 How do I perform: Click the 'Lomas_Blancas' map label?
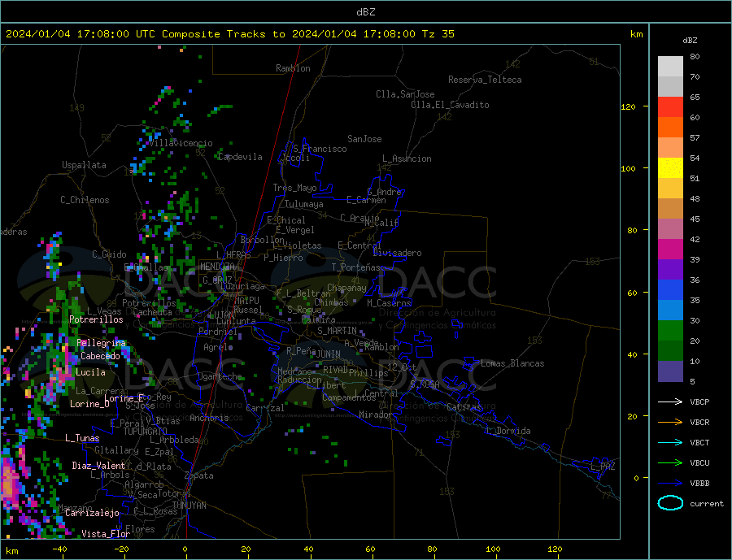coord(512,363)
